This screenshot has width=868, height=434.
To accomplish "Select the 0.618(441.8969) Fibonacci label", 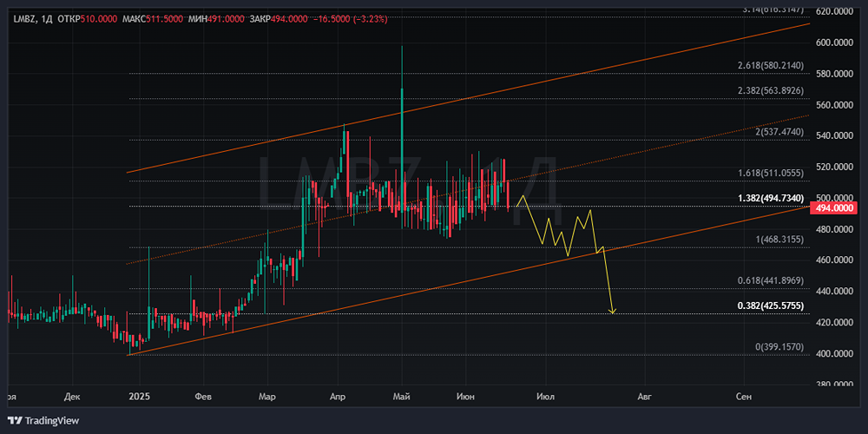I will [x=771, y=280].
